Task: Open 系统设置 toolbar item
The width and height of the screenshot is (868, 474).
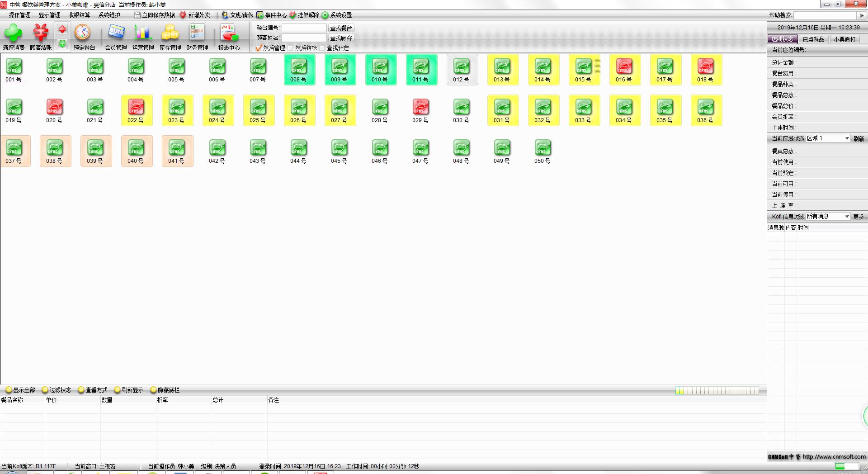Action: click(337, 15)
